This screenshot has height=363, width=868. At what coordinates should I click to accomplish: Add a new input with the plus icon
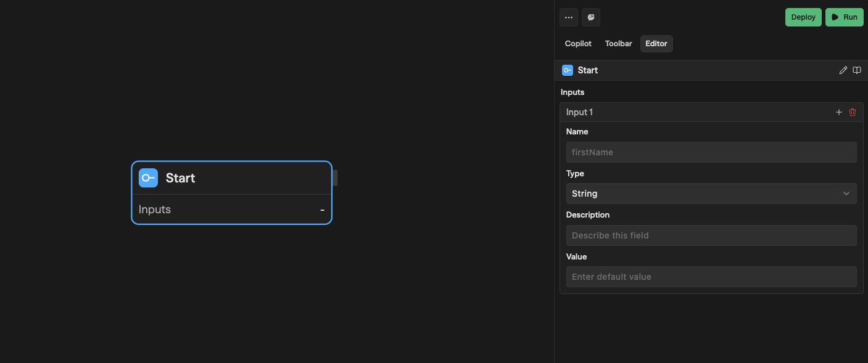coord(839,112)
